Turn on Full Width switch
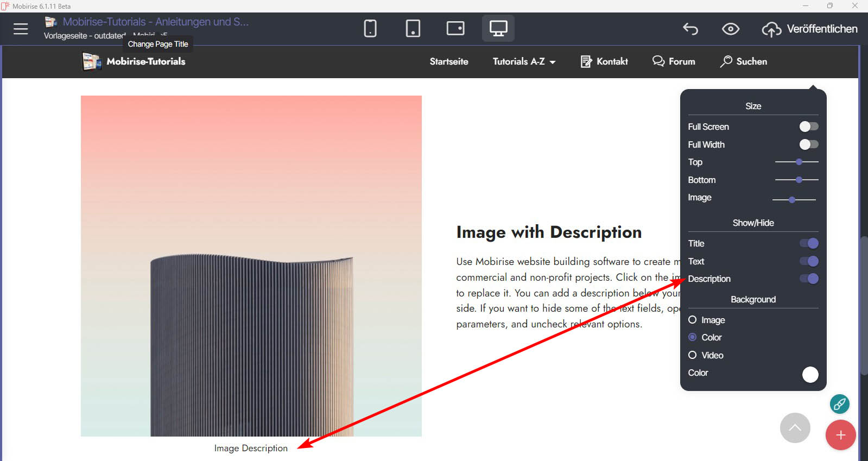This screenshot has width=868, height=461. pyautogui.click(x=808, y=144)
